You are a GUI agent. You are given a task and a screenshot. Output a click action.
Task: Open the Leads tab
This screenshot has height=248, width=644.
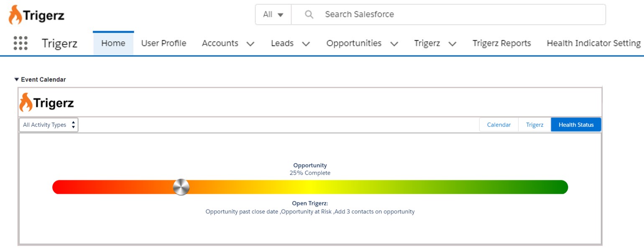click(282, 43)
